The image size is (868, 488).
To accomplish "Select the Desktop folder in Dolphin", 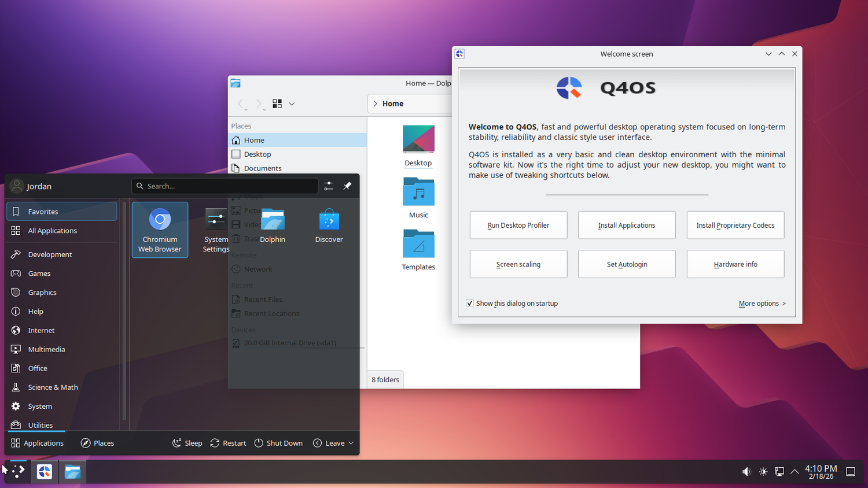I will click(x=418, y=146).
